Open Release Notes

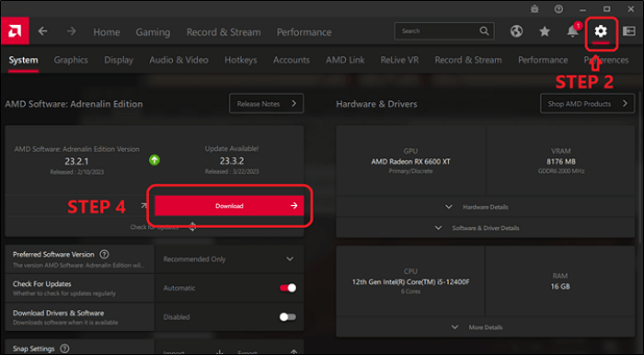coord(266,103)
